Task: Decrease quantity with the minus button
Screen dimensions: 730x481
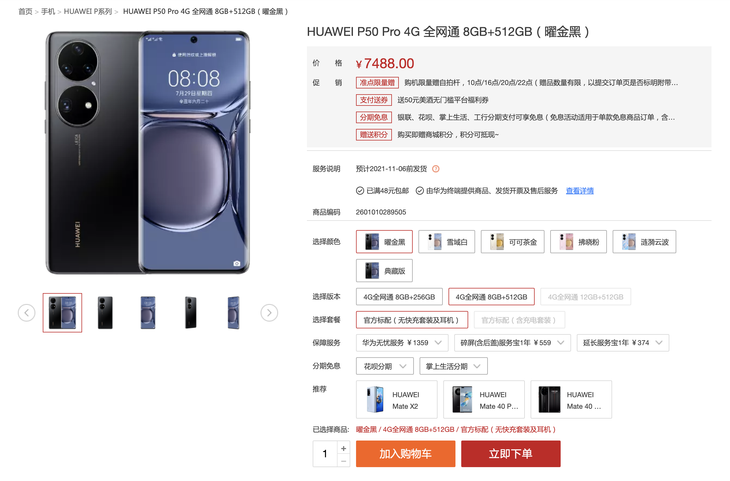Action: [344, 461]
